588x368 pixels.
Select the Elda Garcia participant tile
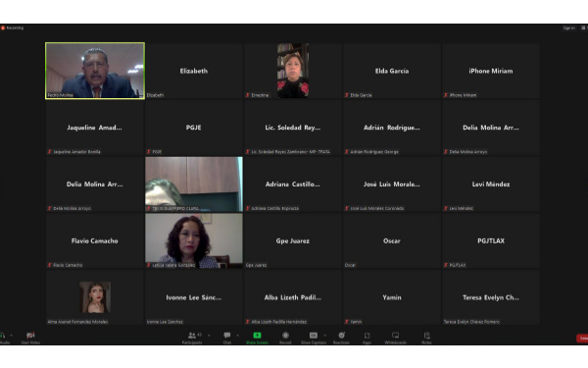391,71
